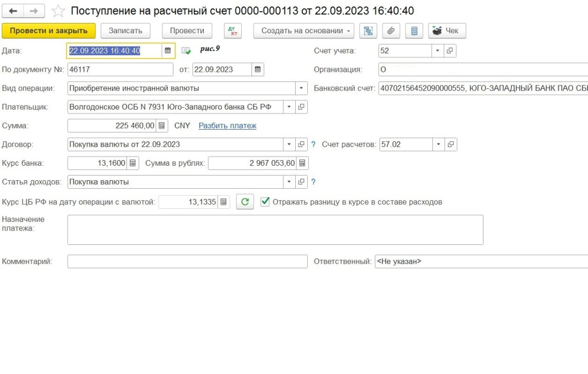Add document to favorites with star icon

click(x=57, y=11)
